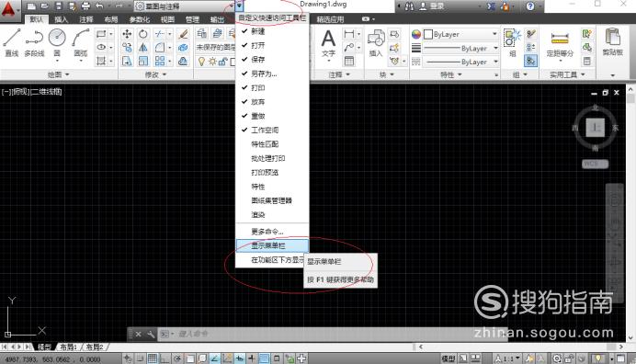Viewport: 636px width, 364px height.
Task: Open the object color ByLayer dropdown
Action: [461, 35]
